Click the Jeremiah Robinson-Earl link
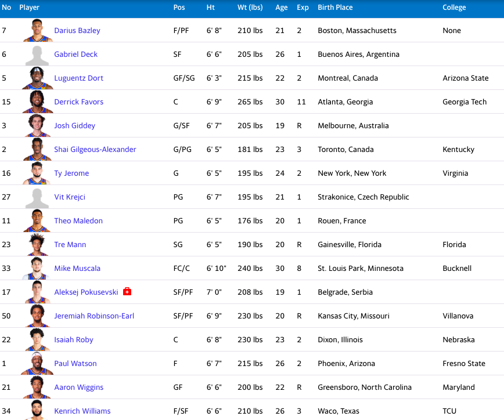 (94, 316)
